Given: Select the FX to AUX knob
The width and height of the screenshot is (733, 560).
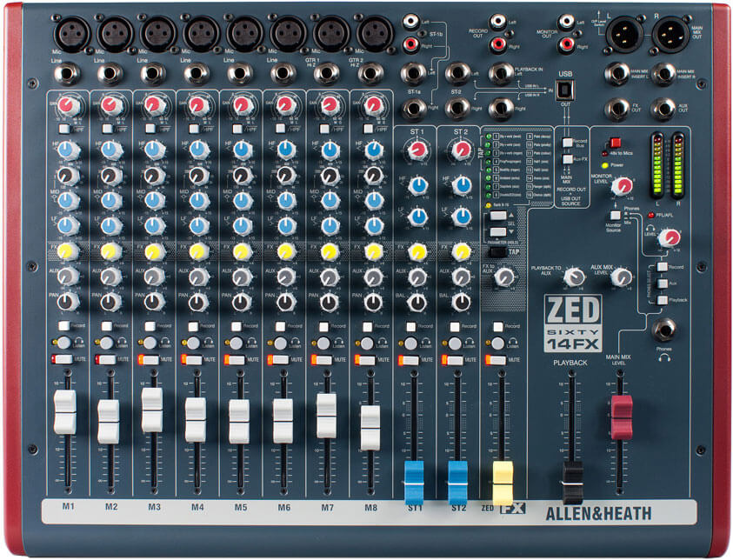Looking at the screenshot, I should [x=503, y=278].
